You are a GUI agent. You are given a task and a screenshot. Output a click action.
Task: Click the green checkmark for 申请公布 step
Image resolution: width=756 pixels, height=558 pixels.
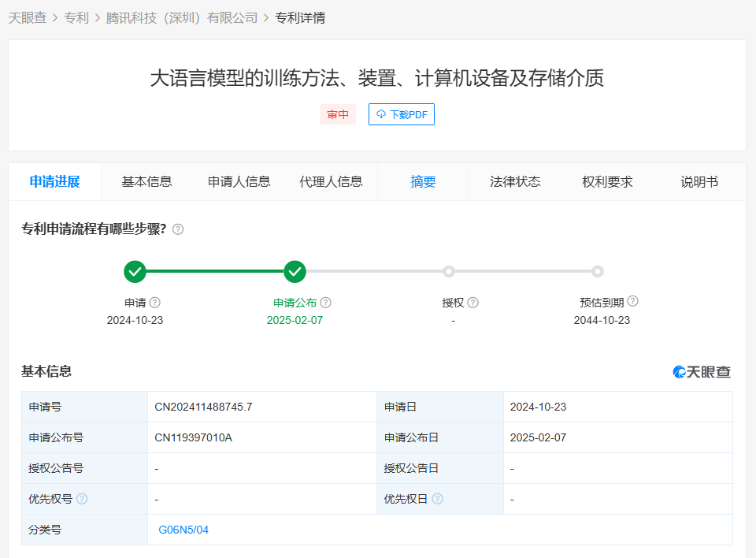[295, 272]
